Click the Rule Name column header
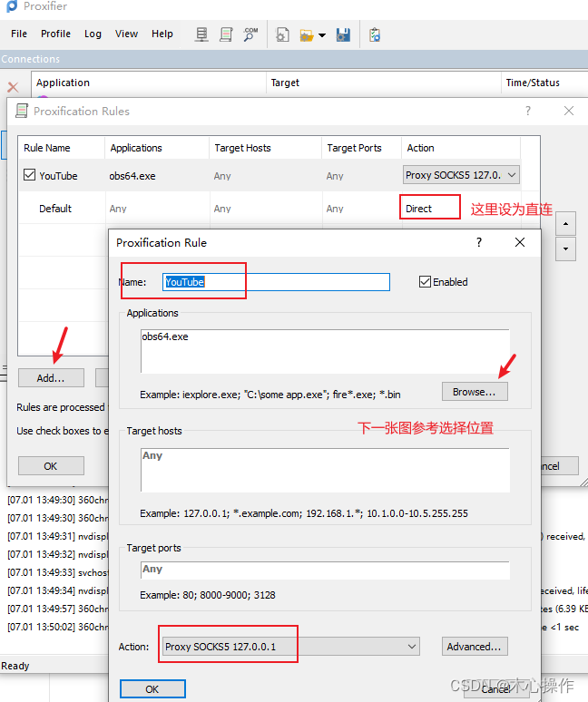Image resolution: width=588 pixels, height=702 pixels. point(62,148)
